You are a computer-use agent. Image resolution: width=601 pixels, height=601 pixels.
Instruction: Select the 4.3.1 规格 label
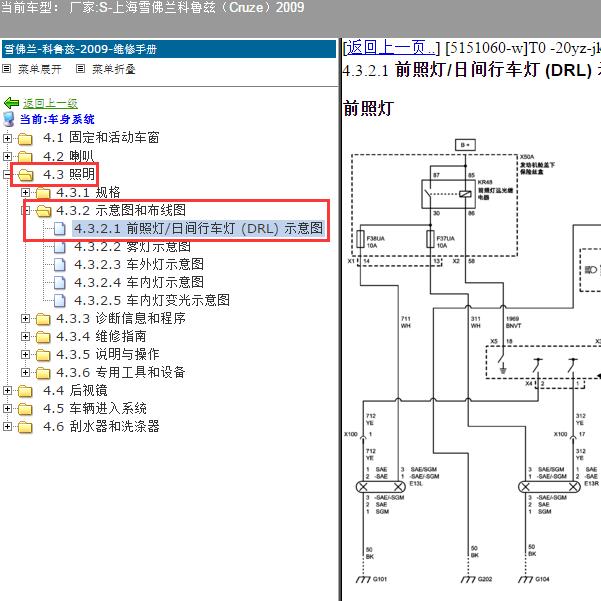88,192
